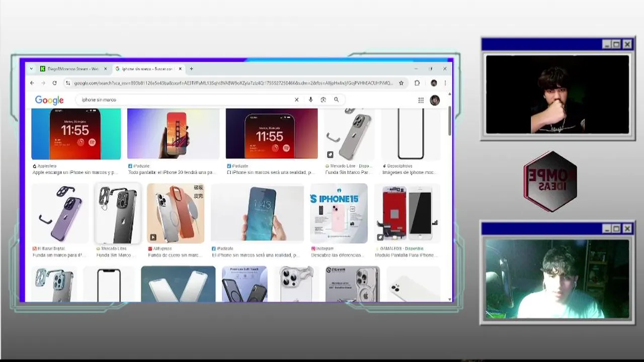644x362 pixels.
Task: Open the blue twin iPhones image in bottom row
Action: pyautogui.click(x=178, y=284)
